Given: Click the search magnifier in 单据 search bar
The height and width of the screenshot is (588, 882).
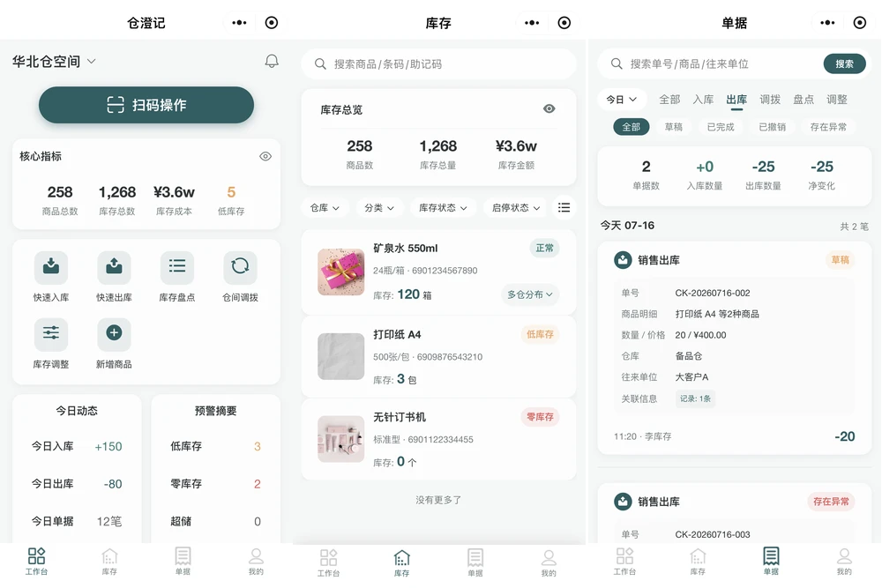Looking at the screenshot, I should (x=617, y=64).
